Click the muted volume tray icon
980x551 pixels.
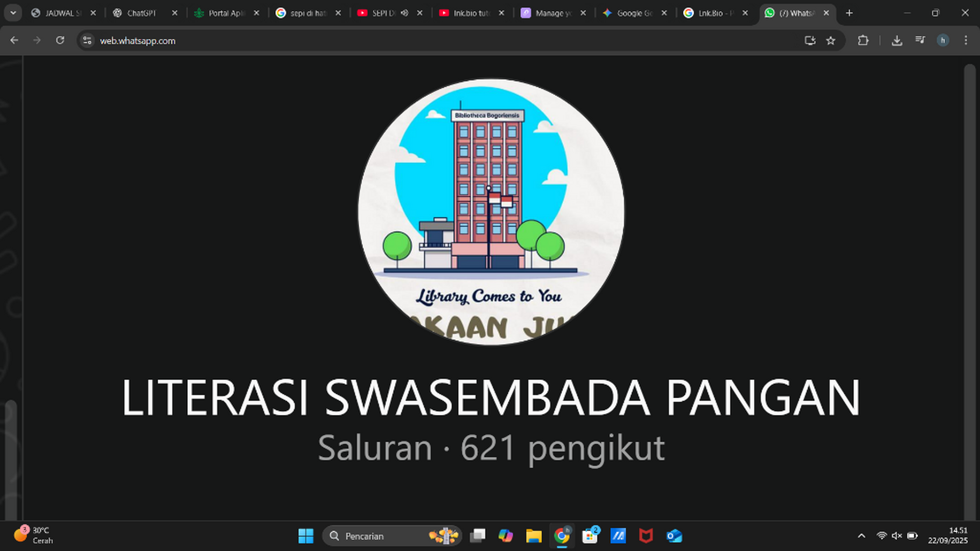point(897,536)
